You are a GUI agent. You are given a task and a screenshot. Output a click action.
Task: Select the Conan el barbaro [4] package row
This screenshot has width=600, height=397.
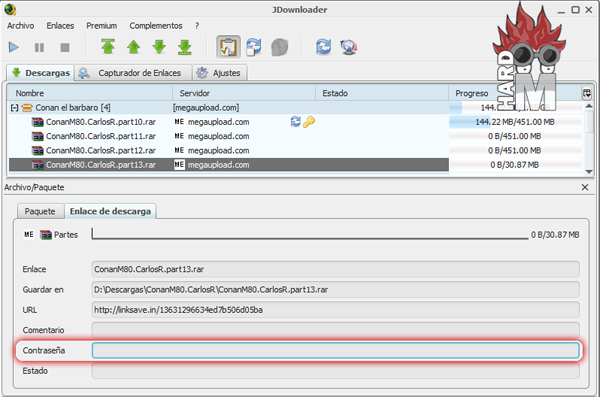pos(229,108)
